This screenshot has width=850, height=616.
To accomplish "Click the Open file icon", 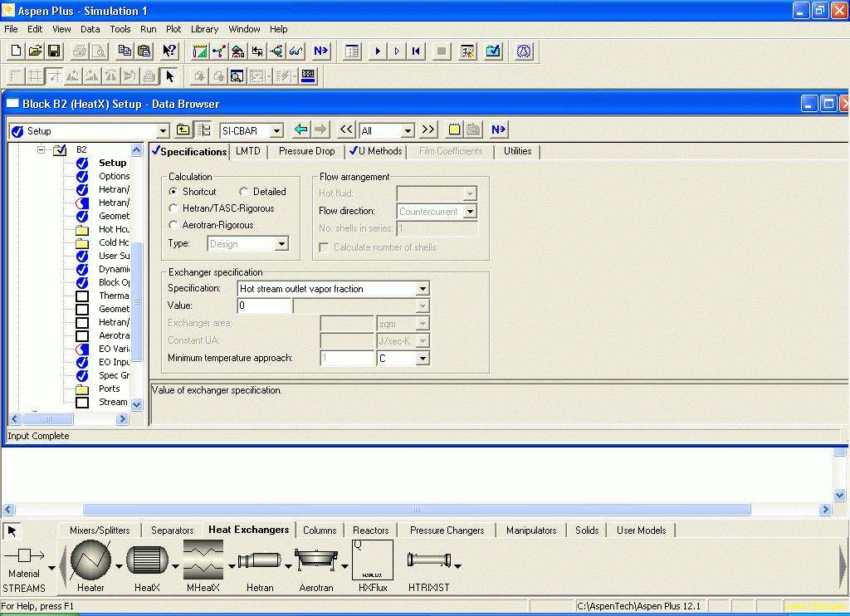I will 35,51.
